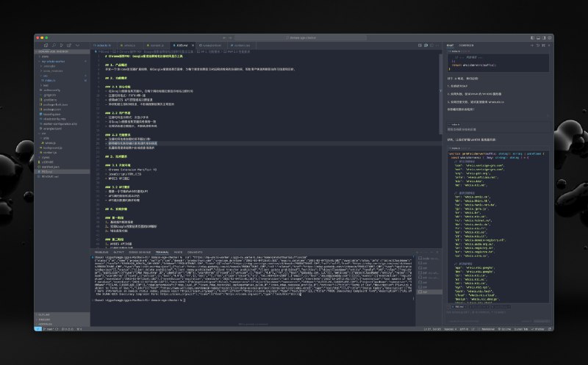Viewport: 588px width, 365px height.
Task: Switch to COMMENTS panel tab
Action: 195,252
